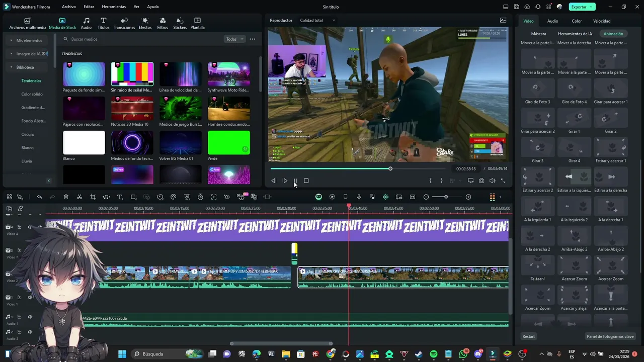Toggle lock on Video 1 track
This screenshot has width=644, height=362.
click(20, 297)
